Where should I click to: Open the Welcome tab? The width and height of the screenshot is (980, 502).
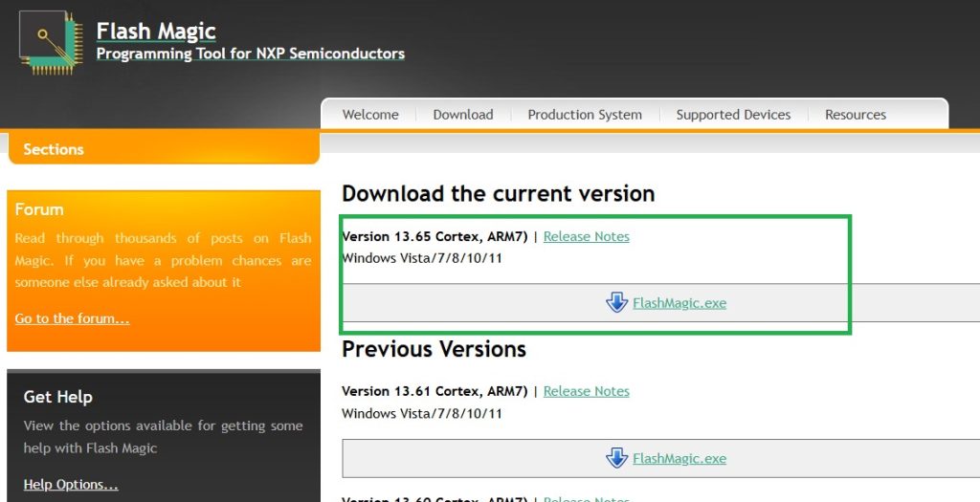[370, 115]
